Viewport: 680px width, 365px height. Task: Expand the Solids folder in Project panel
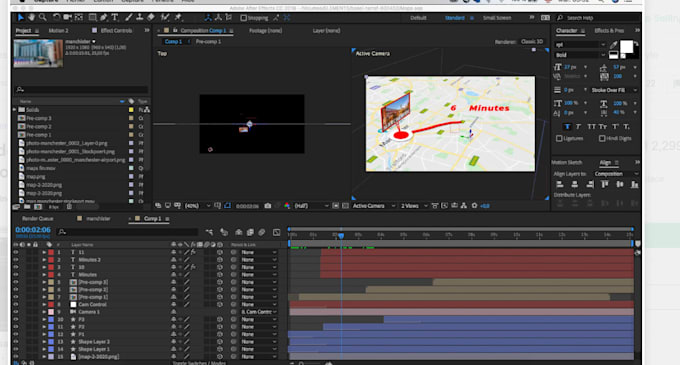[15, 110]
